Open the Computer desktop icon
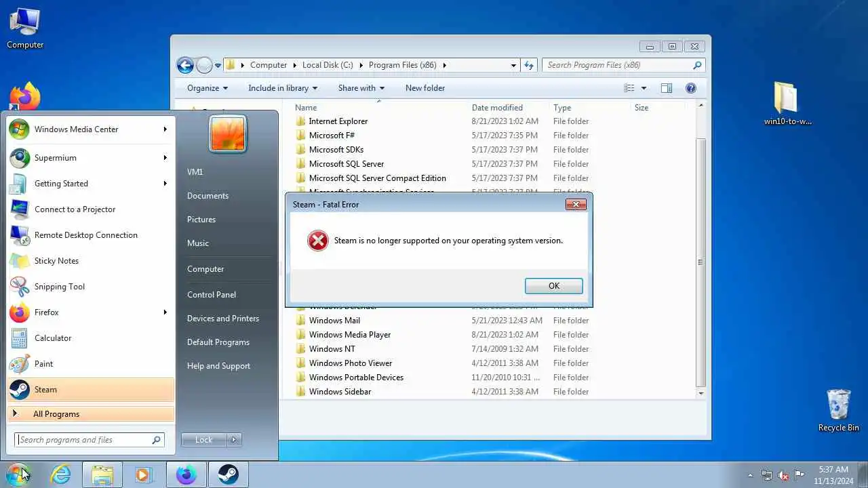The image size is (868, 488). (25, 28)
